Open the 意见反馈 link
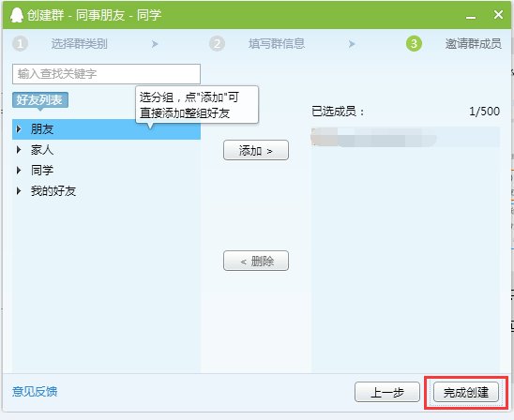 tap(35, 392)
